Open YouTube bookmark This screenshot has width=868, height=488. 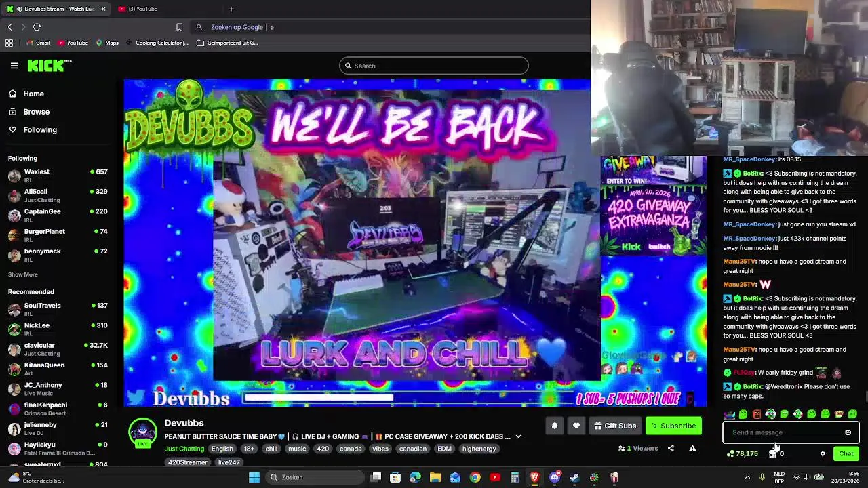tap(73, 43)
